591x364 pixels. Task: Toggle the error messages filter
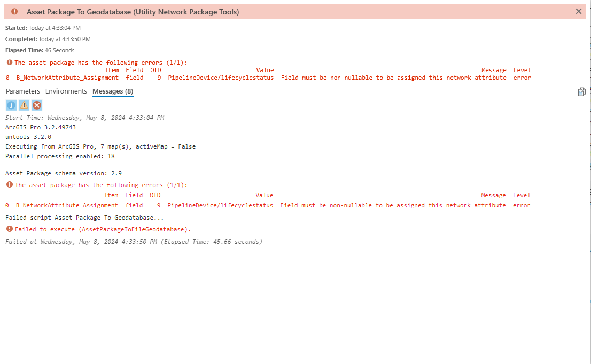(36, 105)
